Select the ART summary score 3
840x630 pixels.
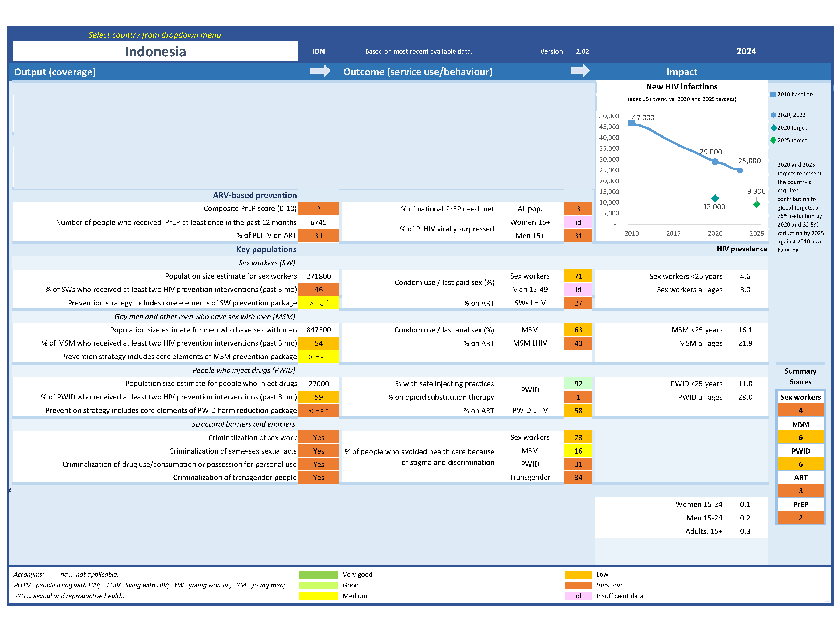click(800, 491)
